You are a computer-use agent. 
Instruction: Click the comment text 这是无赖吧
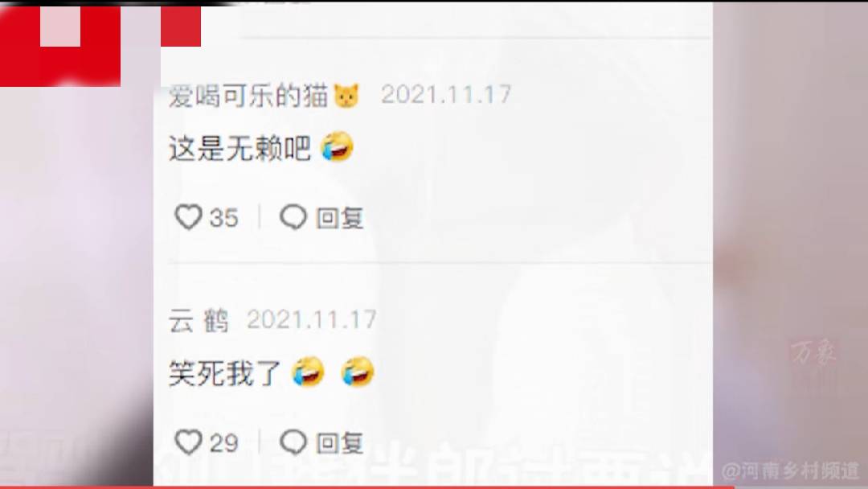(x=240, y=149)
